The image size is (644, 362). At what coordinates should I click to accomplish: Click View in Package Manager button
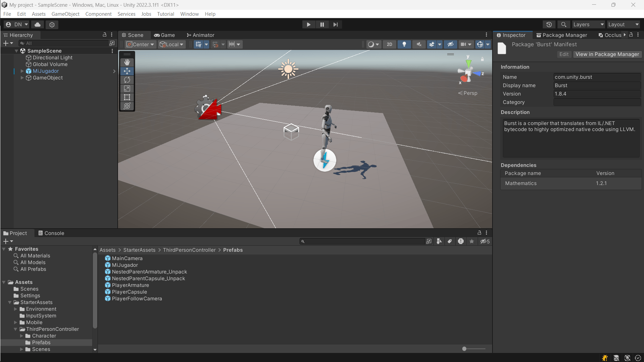pyautogui.click(x=607, y=54)
